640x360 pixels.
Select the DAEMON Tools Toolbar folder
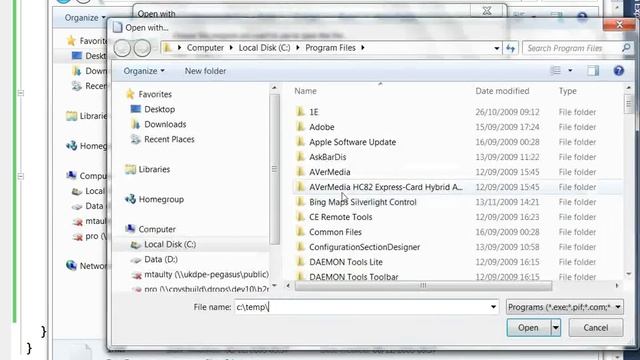click(x=353, y=277)
